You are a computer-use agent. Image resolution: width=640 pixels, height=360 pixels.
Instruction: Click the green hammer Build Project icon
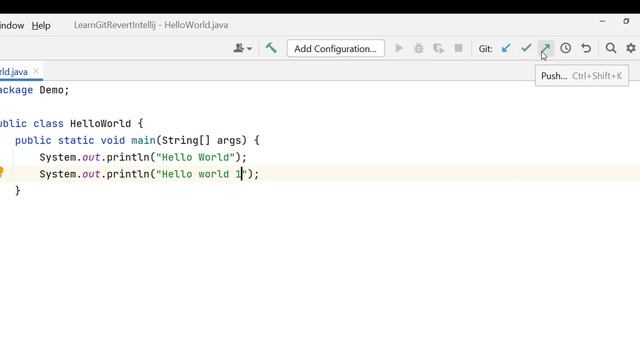tap(271, 48)
